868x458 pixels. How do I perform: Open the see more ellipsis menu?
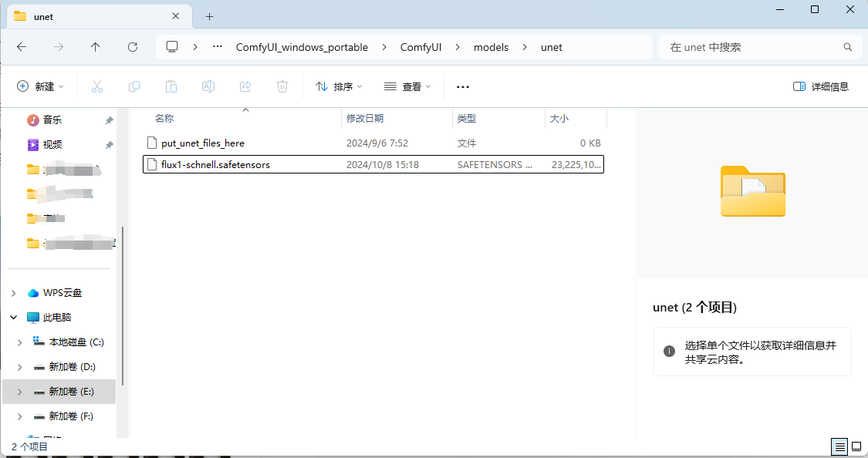click(x=462, y=86)
